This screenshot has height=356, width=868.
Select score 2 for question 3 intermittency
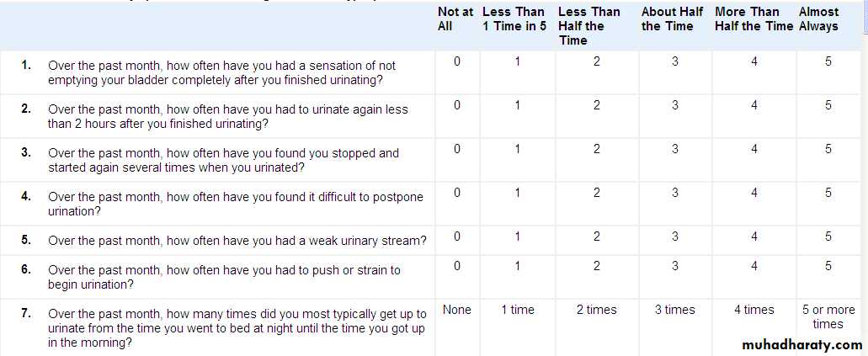coord(596,149)
